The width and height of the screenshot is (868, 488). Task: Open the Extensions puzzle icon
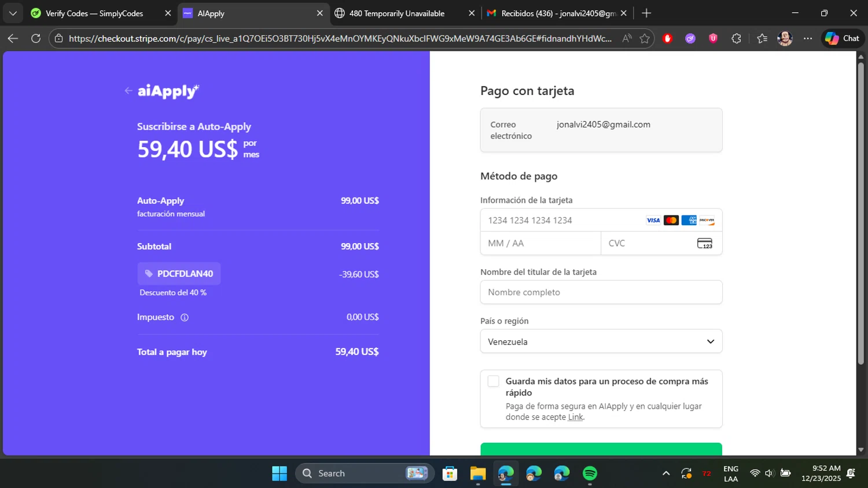pos(736,38)
